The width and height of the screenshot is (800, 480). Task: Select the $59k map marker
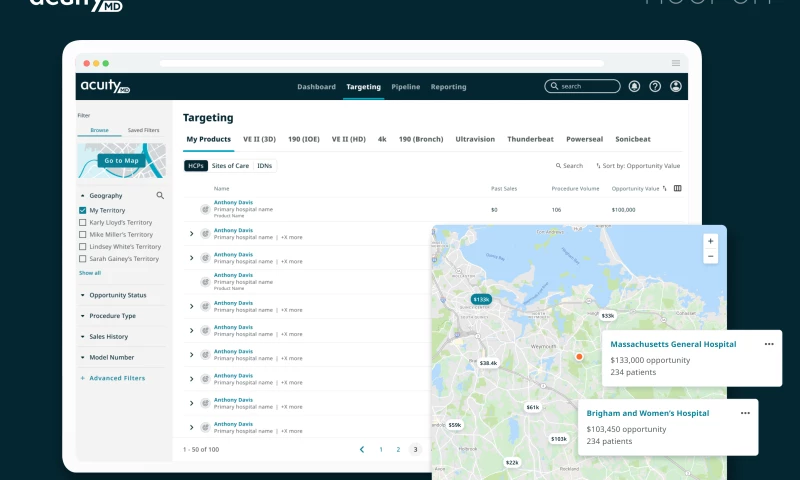[455, 424]
